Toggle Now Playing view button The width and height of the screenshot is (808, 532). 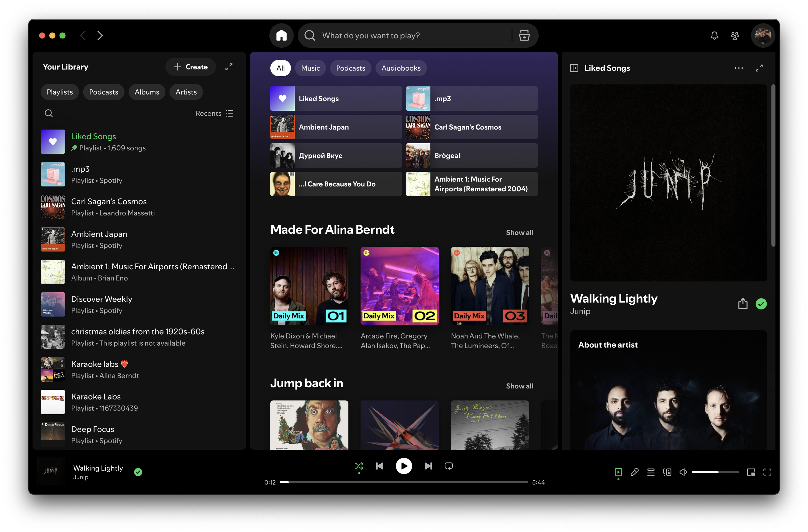click(x=618, y=472)
